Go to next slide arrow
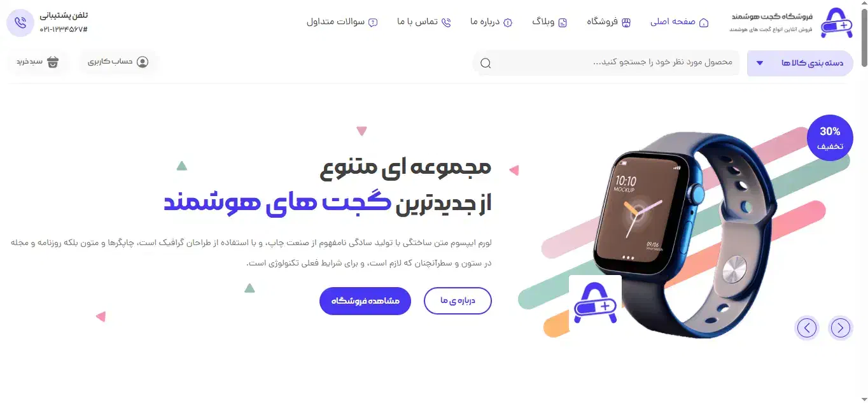Screen dimensions: 868x403 pyautogui.click(x=841, y=328)
